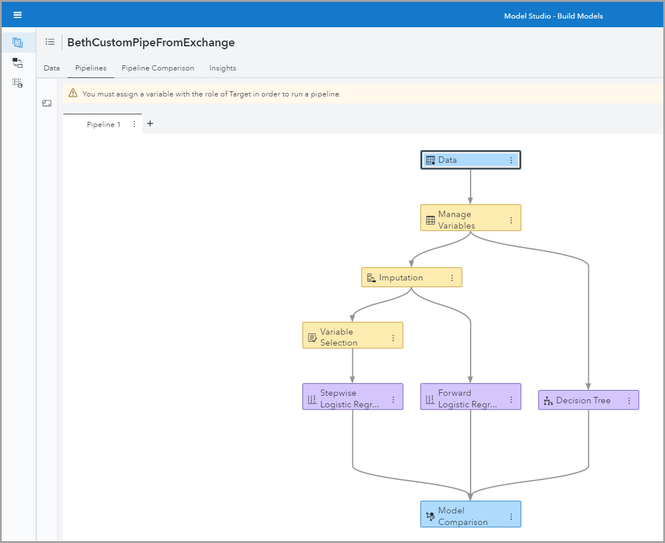Open Pipeline 1 tab options menu
This screenshot has height=543, width=665.
click(134, 124)
